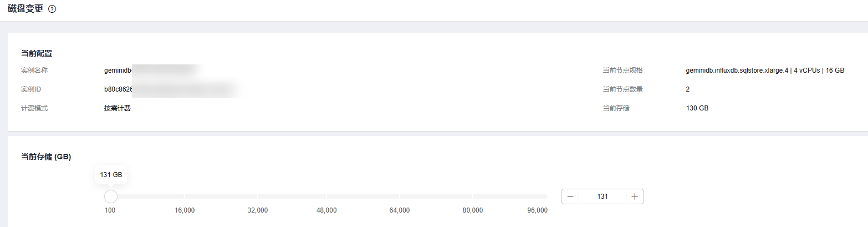Screen dimensions: 868x227
Task: Open the help icon beside 磁盘变更
Action: point(52,9)
